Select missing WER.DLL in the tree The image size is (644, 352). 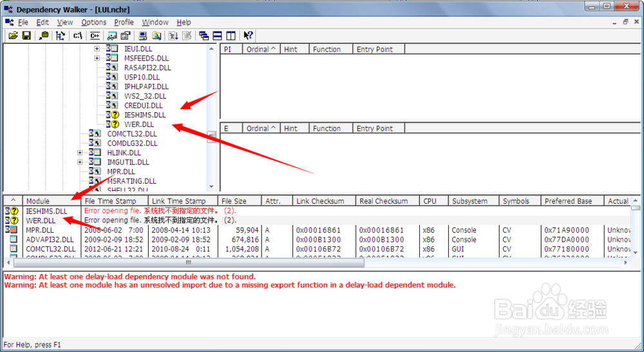coord(139,124)
